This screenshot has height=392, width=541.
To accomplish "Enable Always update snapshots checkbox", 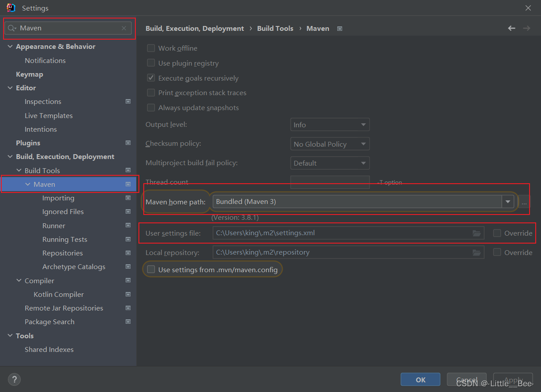I will 151,108.
